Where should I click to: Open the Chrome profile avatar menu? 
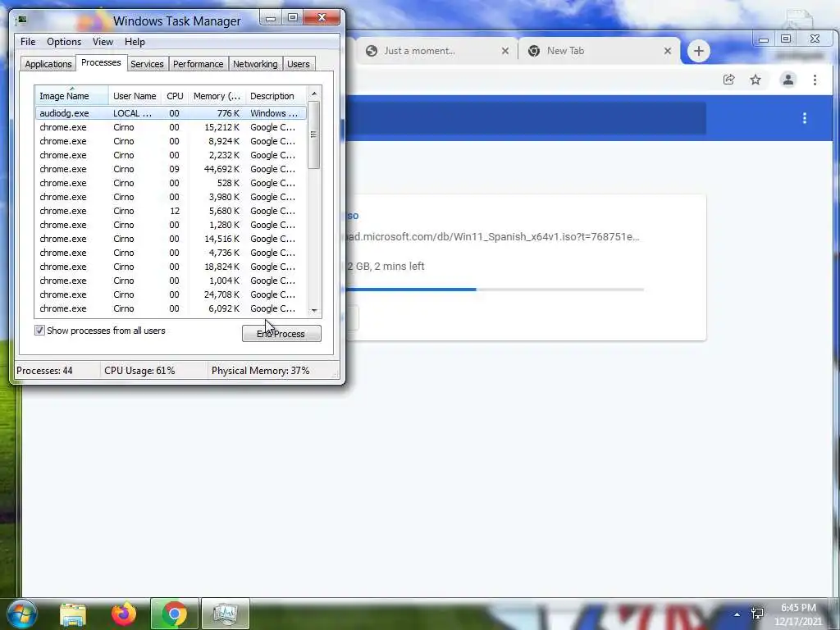pos(788,80)
